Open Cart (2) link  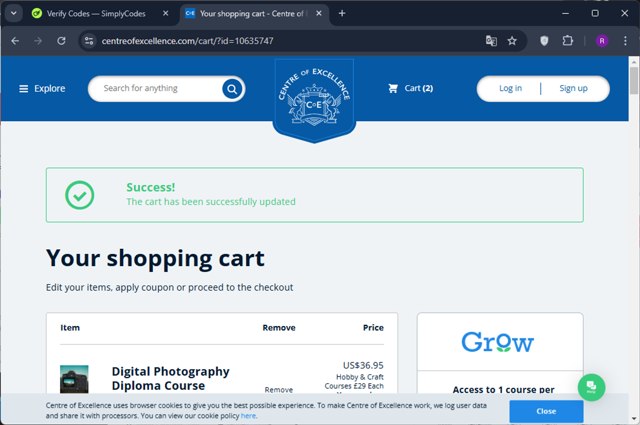pos(411,88)
